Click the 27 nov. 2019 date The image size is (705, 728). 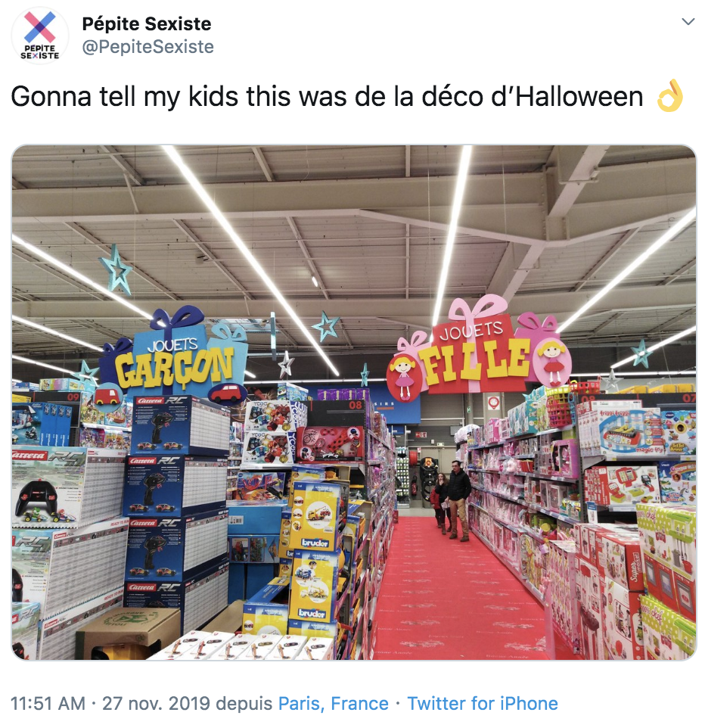click(156, 703)
